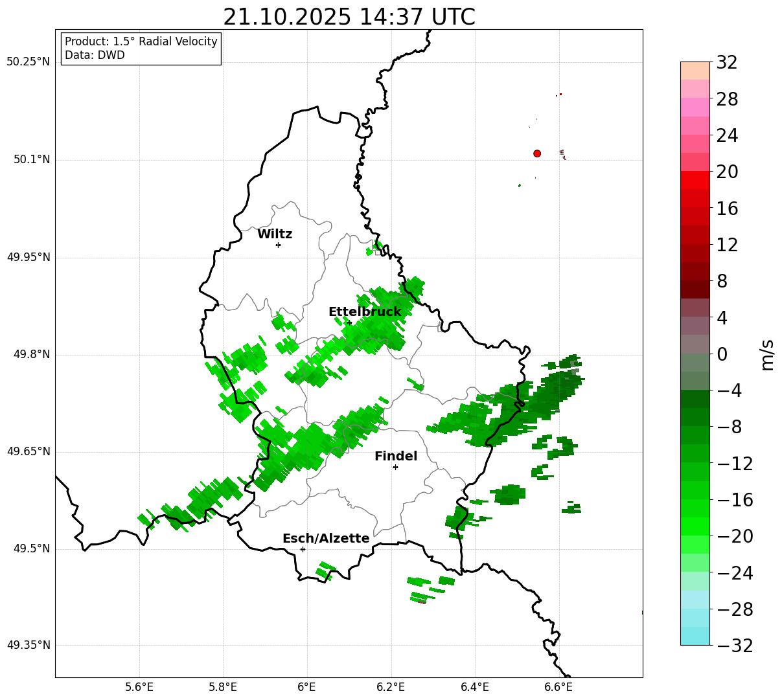Click the 50.1°N latitude label
This screenshot has width=782, height=700.
[32, 159]
